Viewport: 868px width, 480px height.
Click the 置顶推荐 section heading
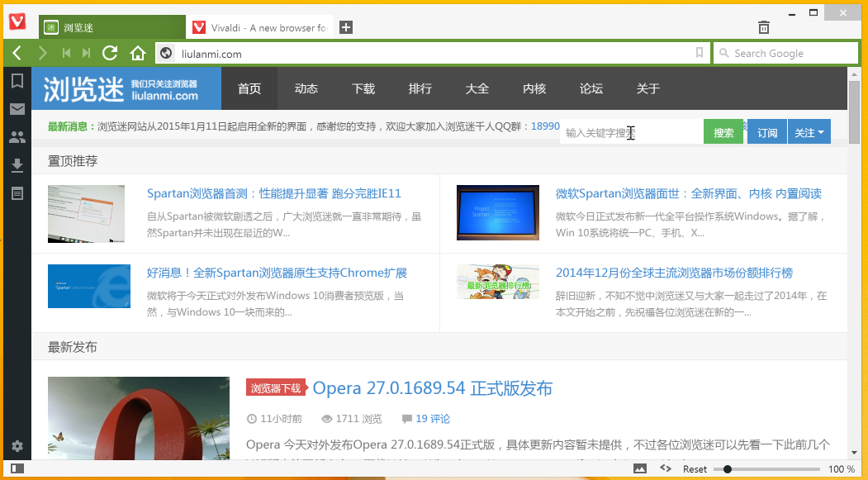click(73, 160)
